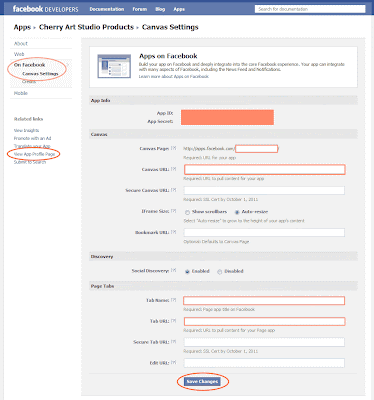Click help icon next to Edit URL
Screen dimensions: 374x400
tap(174, 362)
